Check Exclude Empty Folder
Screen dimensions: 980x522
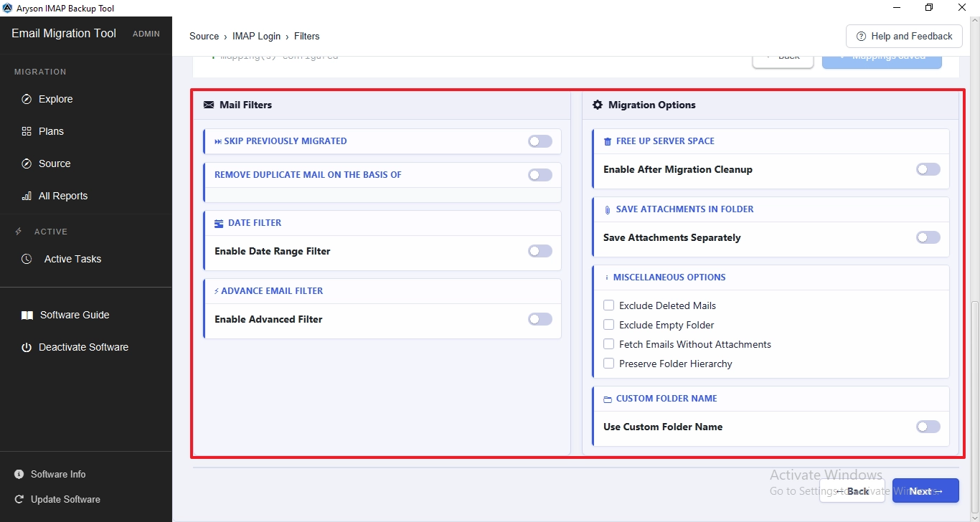point(608,325)
